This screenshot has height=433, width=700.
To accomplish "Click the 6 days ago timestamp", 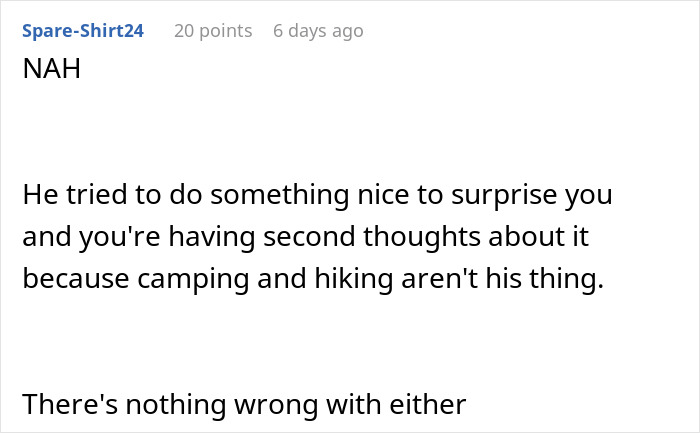I will tap(318, 31).
